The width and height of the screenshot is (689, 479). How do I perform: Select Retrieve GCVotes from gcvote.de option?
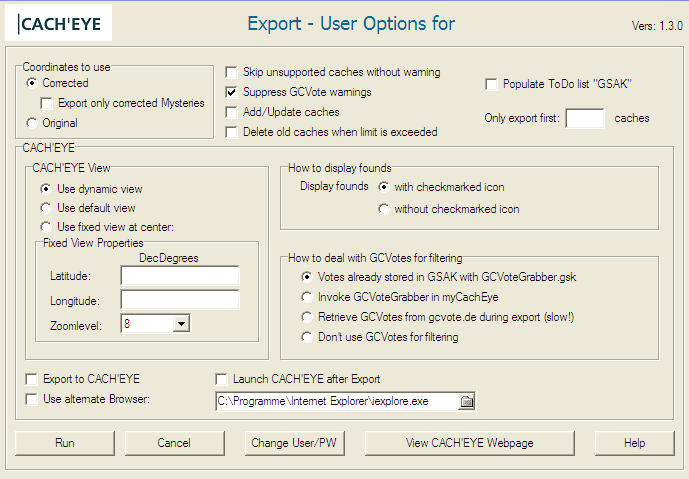[x=307, y=317]
